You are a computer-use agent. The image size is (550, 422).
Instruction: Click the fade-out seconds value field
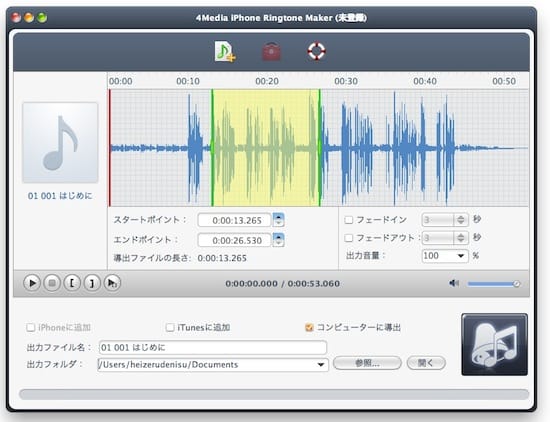tap(438, 238)
